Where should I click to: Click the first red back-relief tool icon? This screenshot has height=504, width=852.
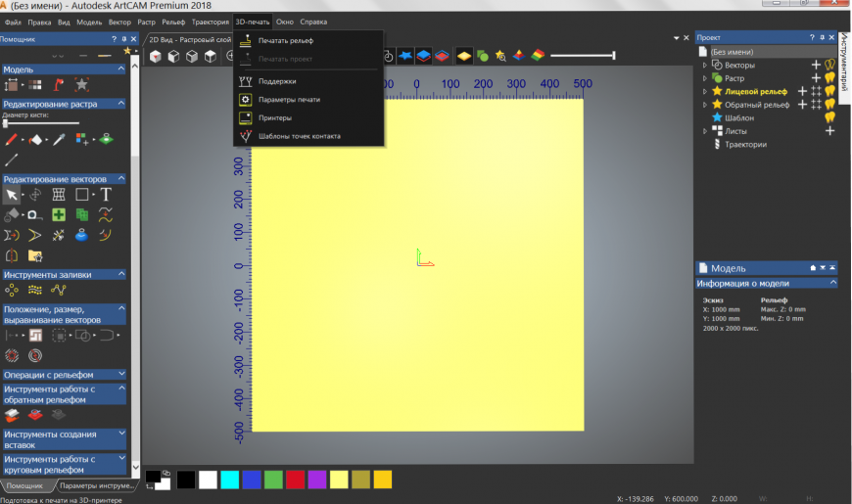(x=12, y=415)
